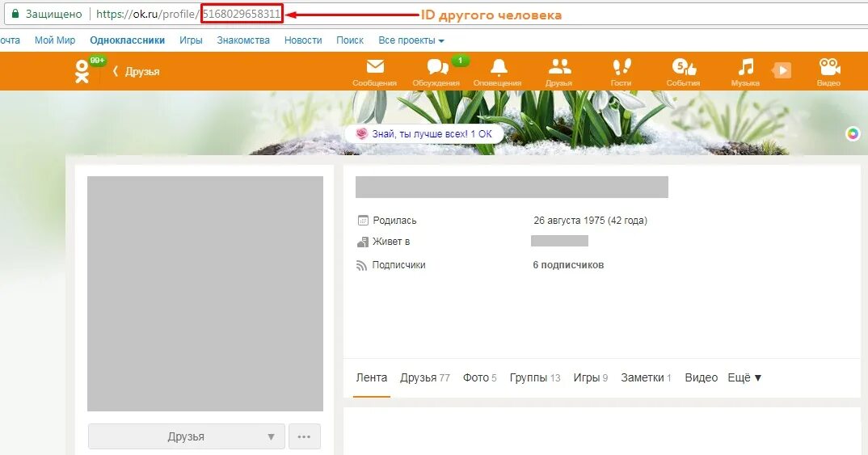
Task: Open the Гости footprints icon
Action: point(622,67)
